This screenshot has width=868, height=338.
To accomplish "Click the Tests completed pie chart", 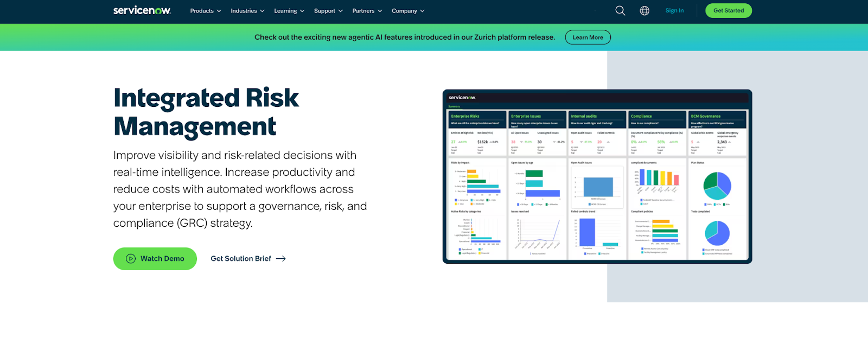I will [717, 233].
